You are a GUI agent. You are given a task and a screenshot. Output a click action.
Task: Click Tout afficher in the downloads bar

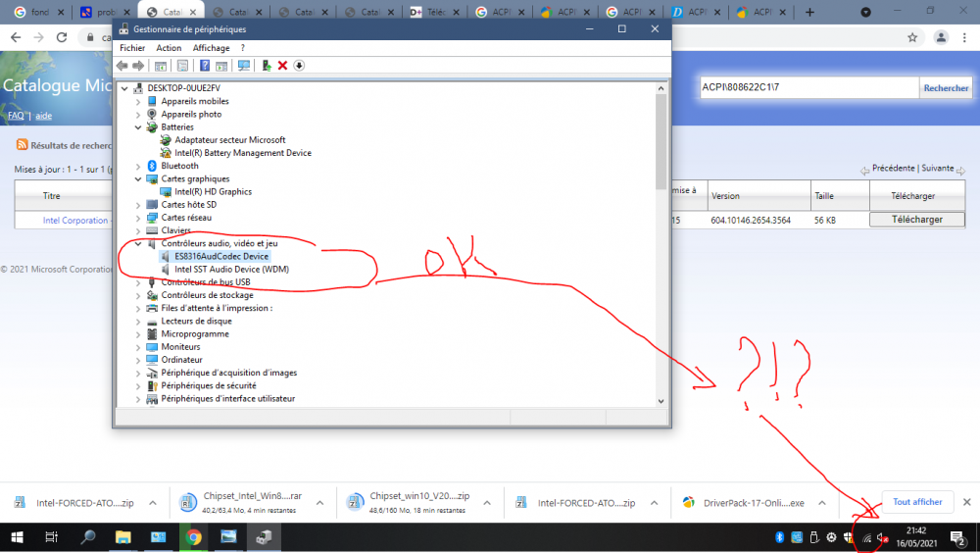(917, 502)
